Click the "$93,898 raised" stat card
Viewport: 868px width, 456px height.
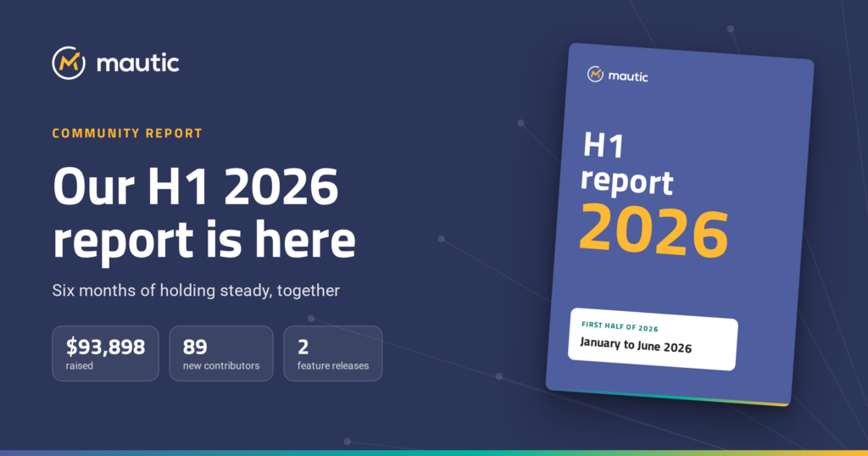[106, 353]
